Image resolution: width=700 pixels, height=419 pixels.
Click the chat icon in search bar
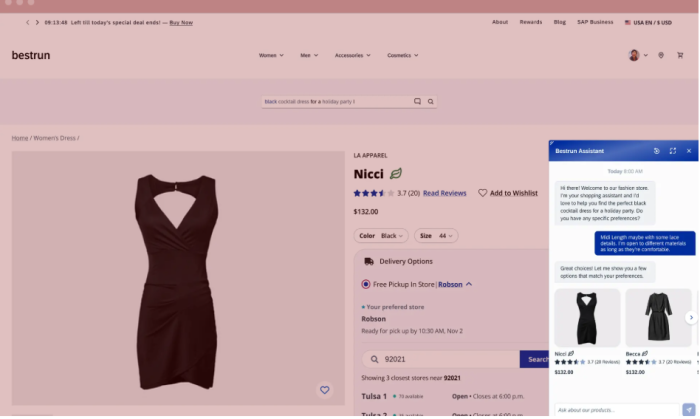(417, 101)
